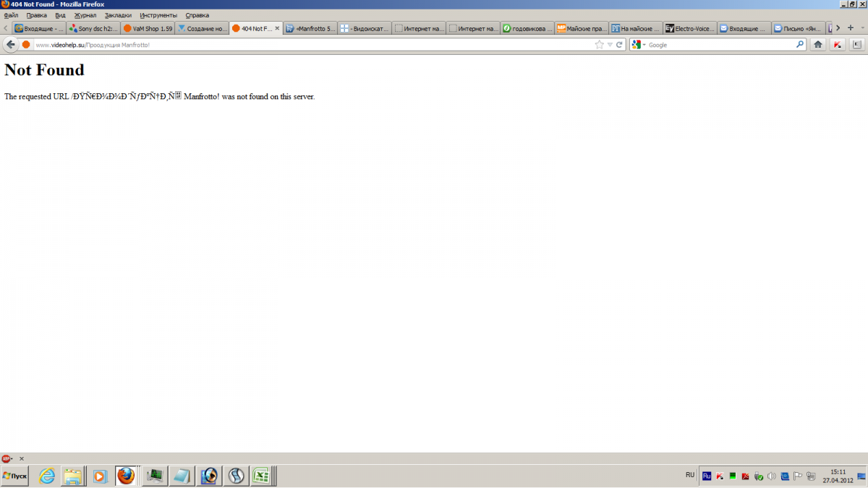Open the Firefox home page button
Image resolution: width=868 pixels, height=488 pixels.
point(818,45)
